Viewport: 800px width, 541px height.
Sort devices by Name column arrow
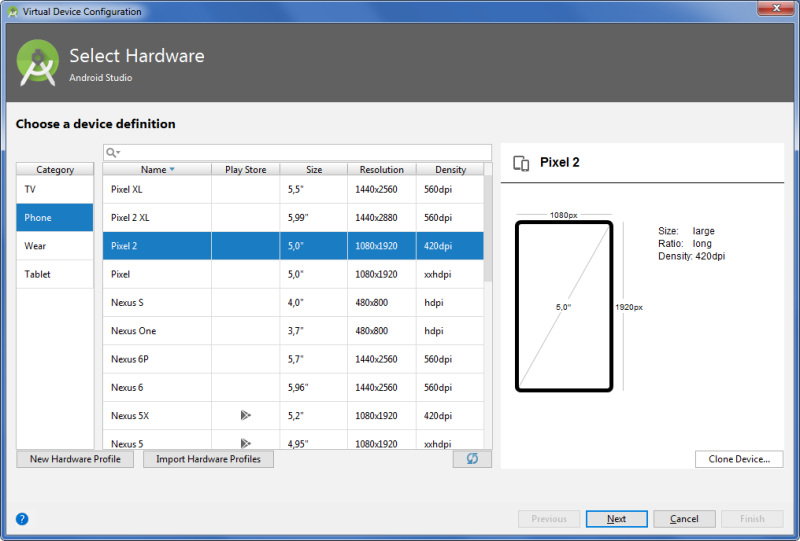(172, 169)
